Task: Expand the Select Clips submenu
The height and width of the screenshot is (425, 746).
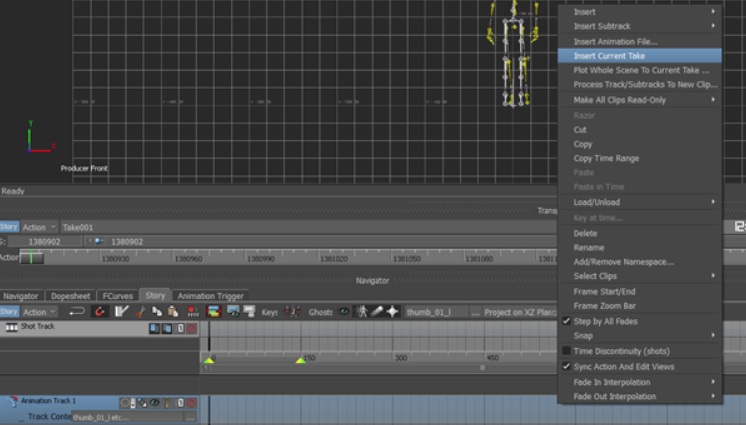Action: coord(640,276)
